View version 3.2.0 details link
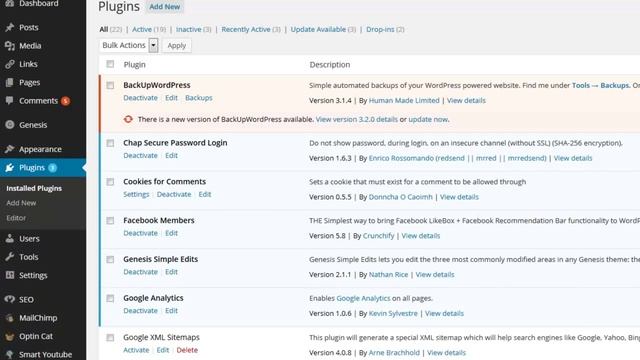This screenshot has height=360, width=640. (x=357, y=119)
